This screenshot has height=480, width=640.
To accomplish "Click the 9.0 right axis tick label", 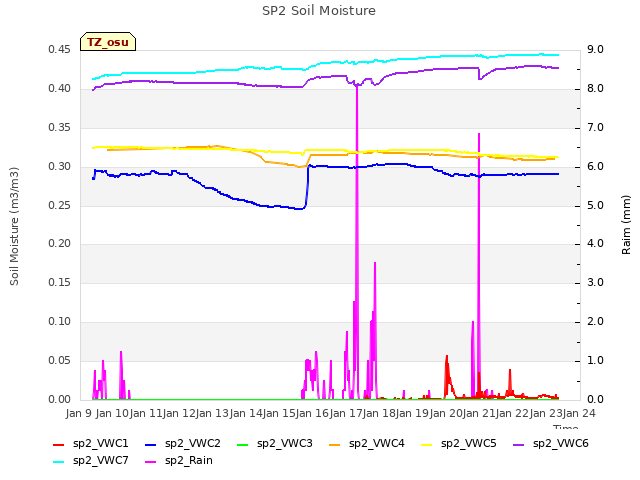I will (596, 50).
